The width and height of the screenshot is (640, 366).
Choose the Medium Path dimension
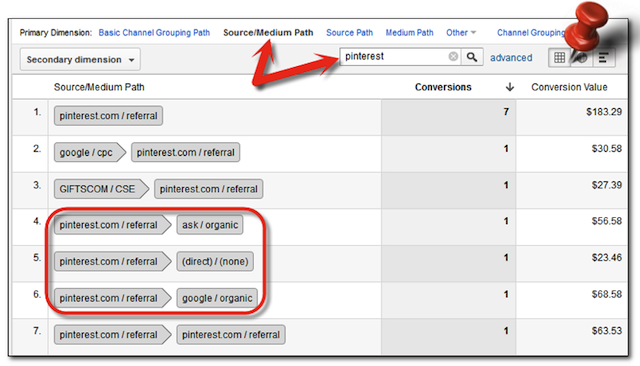[x=409, y=33]
